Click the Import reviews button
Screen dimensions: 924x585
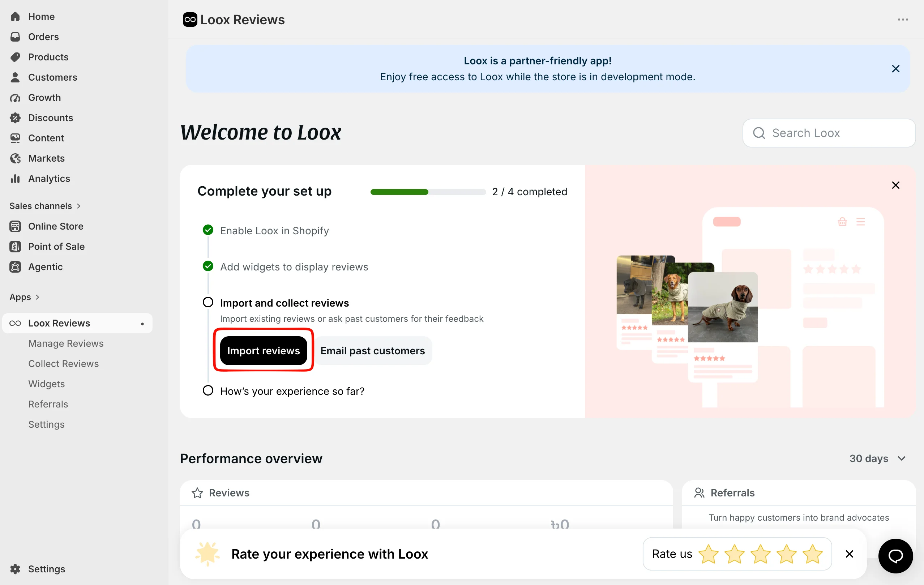click(x=263, y=350)
